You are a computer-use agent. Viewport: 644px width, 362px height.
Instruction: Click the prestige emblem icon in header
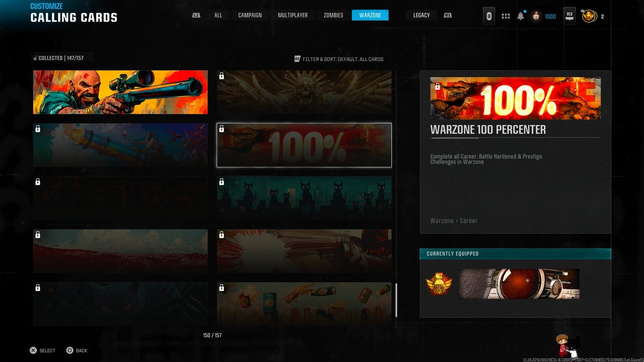(x=589, y=16)
